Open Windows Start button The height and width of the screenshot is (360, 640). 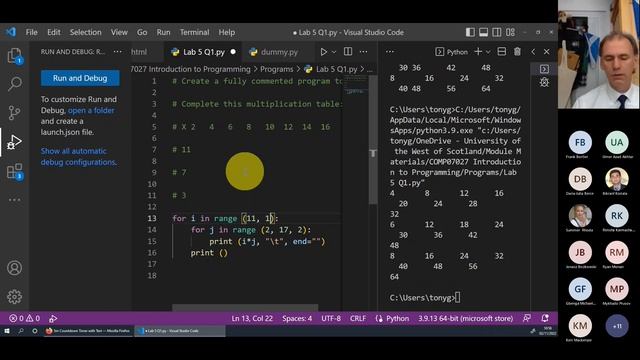7,331
